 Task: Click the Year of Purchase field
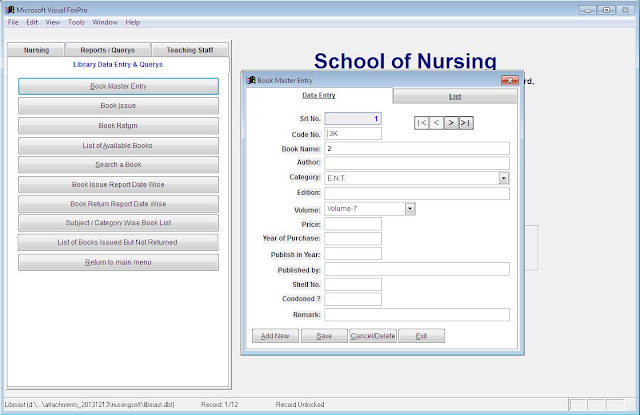(x=353, y=239)
